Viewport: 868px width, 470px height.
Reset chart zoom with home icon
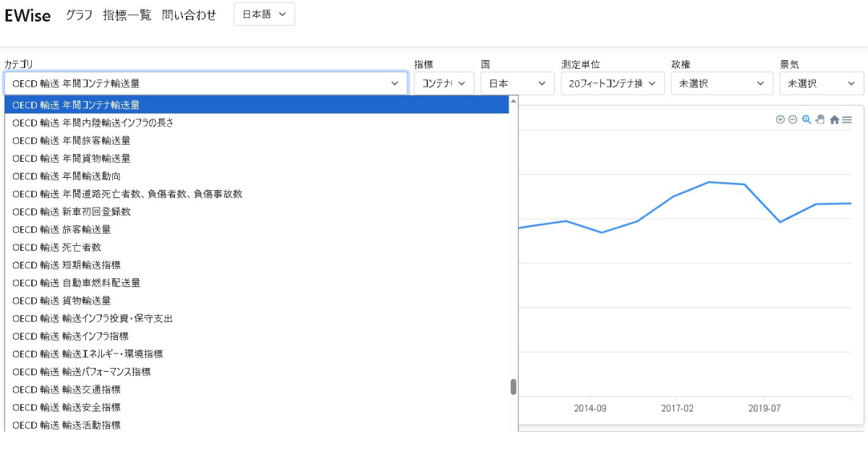(x=834, y=120)
